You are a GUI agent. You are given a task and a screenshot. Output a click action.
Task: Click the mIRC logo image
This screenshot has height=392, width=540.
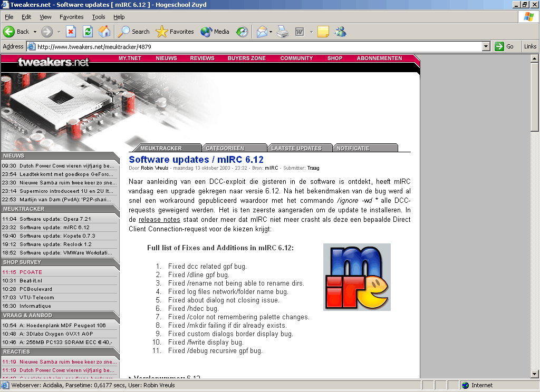(357, 277)
